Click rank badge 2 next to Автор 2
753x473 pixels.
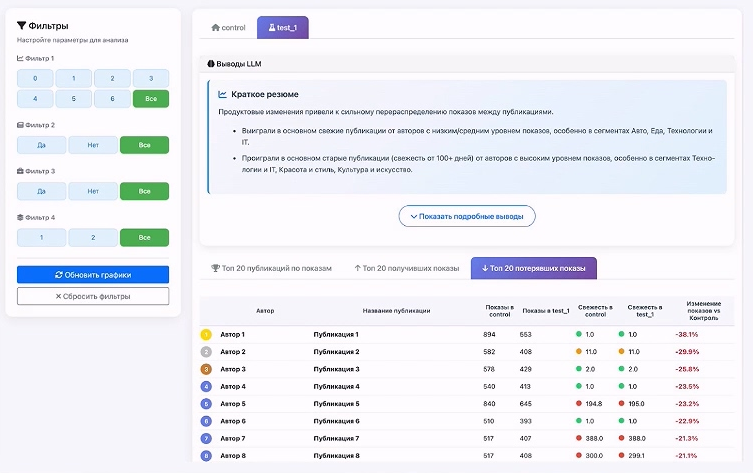(x=206, y=352)
